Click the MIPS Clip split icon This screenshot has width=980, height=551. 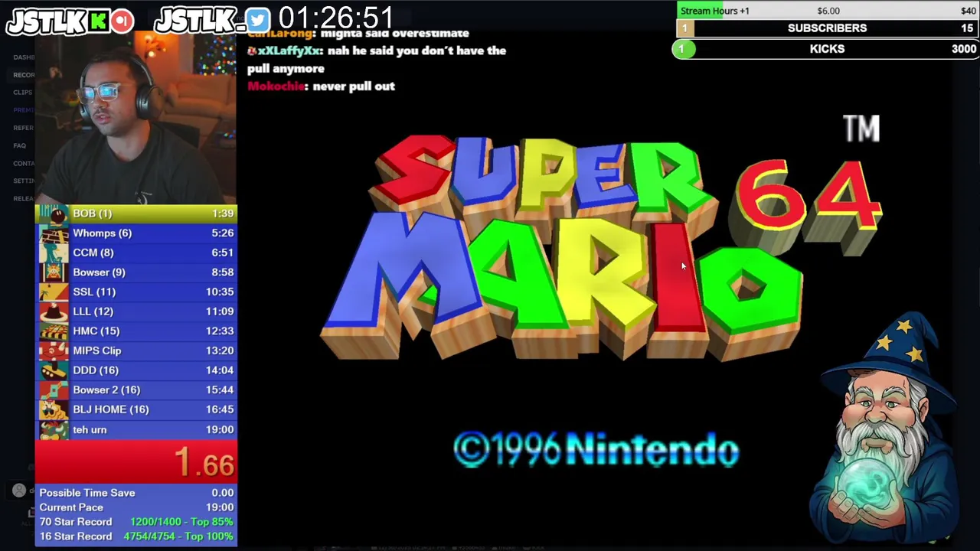click(x=54, y=350)
